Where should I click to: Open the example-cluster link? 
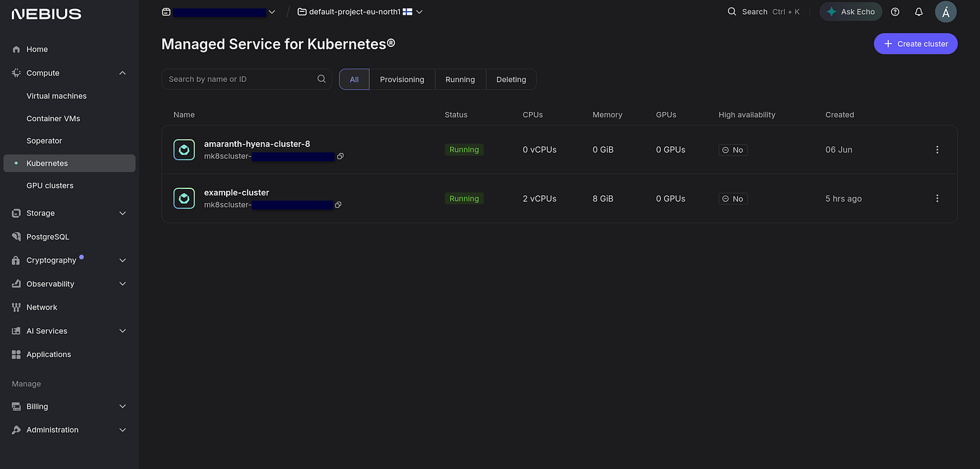(x=237, y=192)
